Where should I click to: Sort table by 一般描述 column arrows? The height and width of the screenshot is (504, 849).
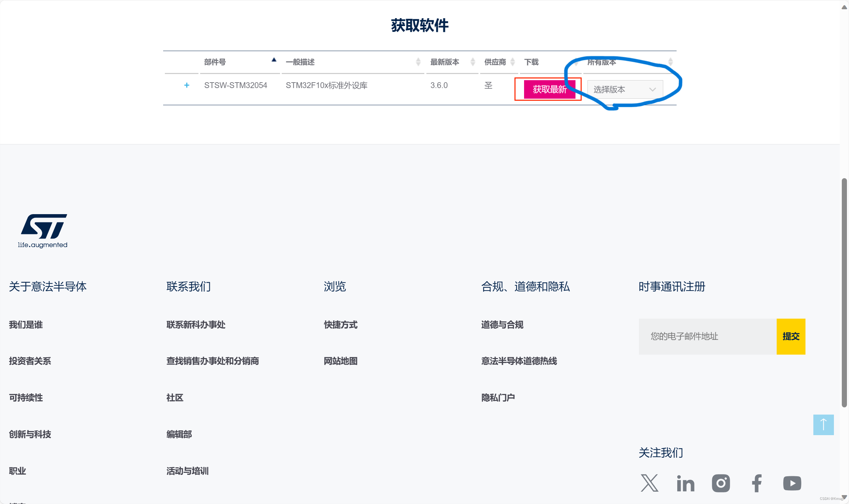pyautogui.click(x=418, y=62)
